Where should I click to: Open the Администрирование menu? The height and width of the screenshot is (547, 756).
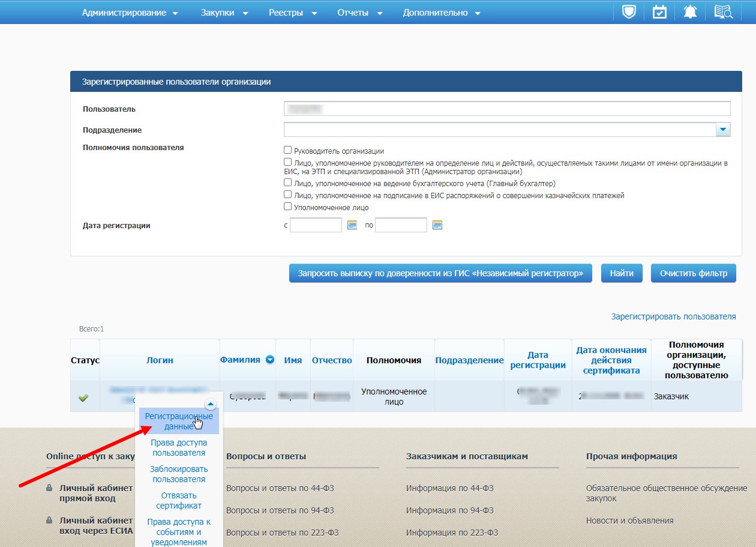(x=130, y=13)
